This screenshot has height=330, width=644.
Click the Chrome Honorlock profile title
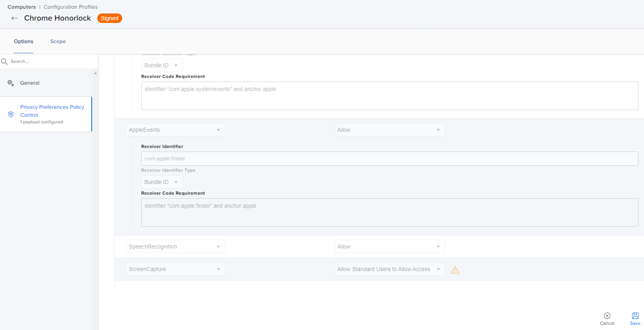(x=57, y=18)
